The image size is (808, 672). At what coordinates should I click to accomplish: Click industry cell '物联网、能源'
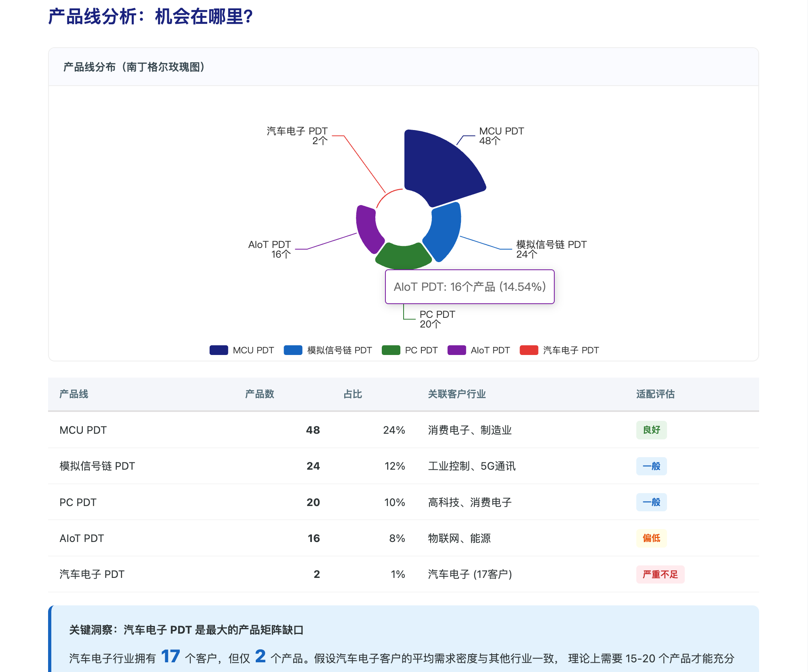pyautogui.click(x=459, y=538)
